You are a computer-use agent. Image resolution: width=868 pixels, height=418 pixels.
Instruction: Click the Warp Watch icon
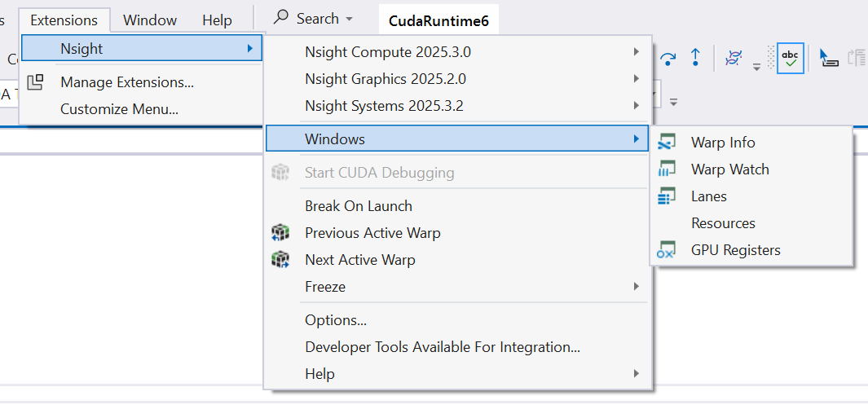[x=665, y=169]
